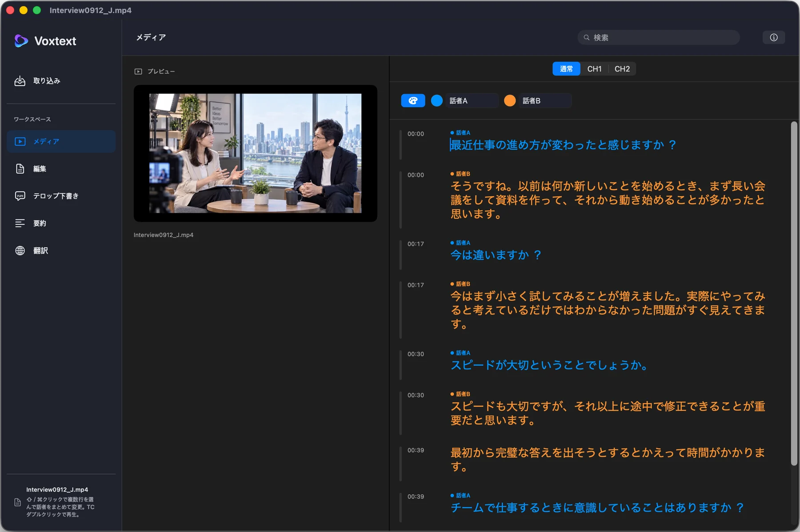Click the Interview0912_J.mp4 filename below the preview
This screenshot has height=532, width=800.
[x=164, y=235]
